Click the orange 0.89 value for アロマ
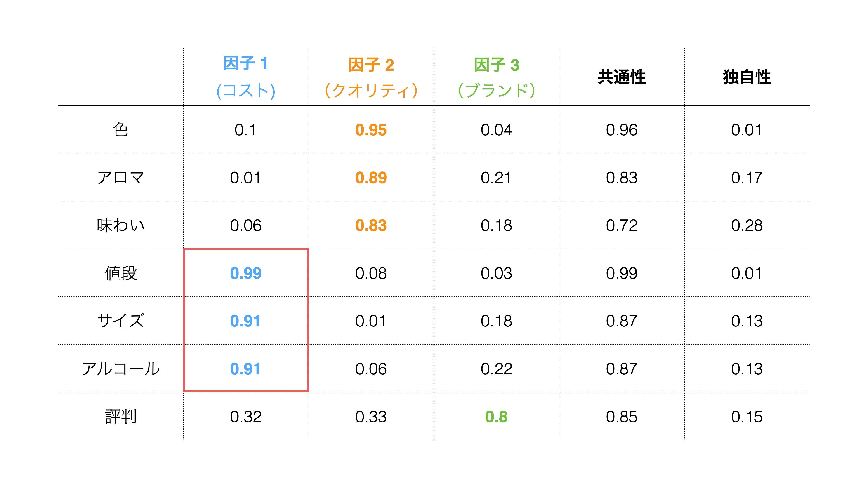This screenshot has width=868, height=488. tap(371, 178)
